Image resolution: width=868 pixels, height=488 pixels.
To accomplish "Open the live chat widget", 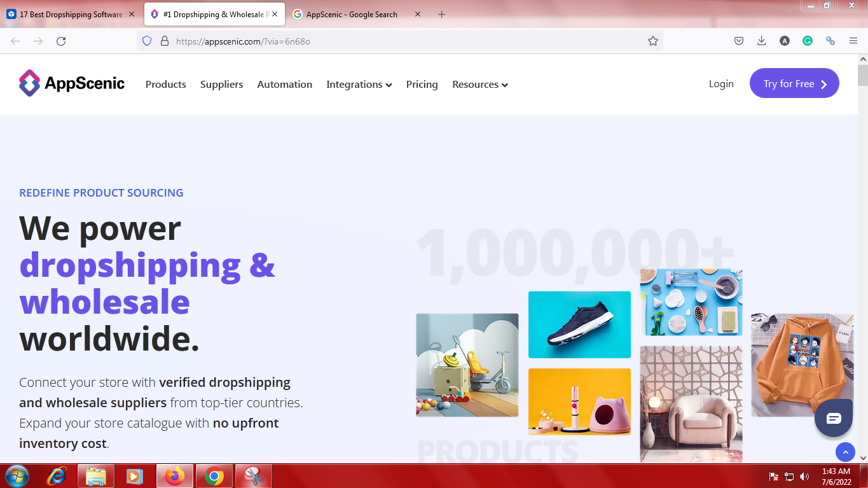I will pos(834,418).
